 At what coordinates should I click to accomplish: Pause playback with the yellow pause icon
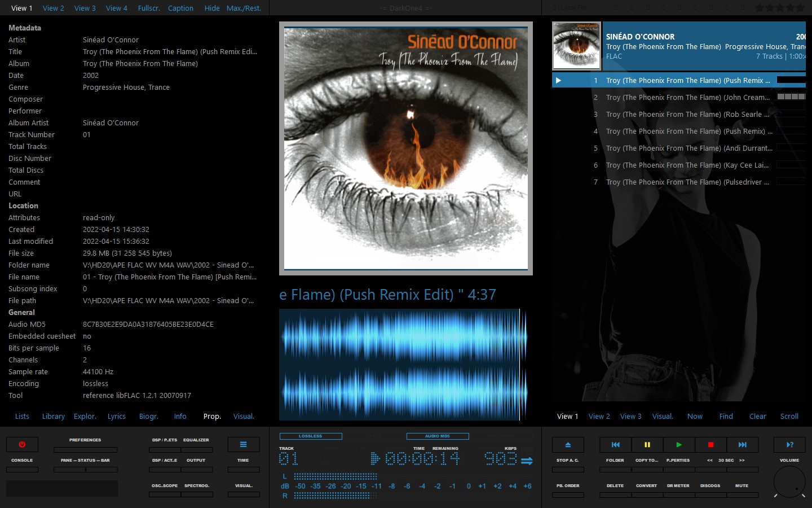(647, 445)
